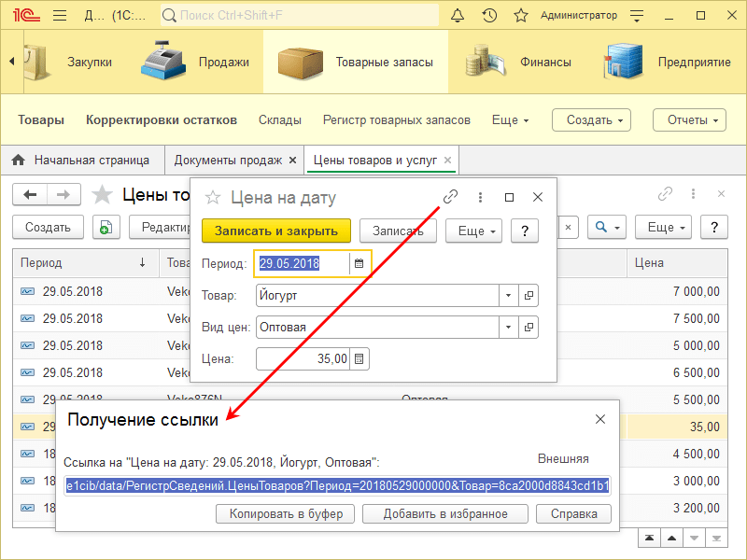Viewport: 747px width, 560px height.
Task: Jump to the first list record arrow
Action: tap(649, 539)
